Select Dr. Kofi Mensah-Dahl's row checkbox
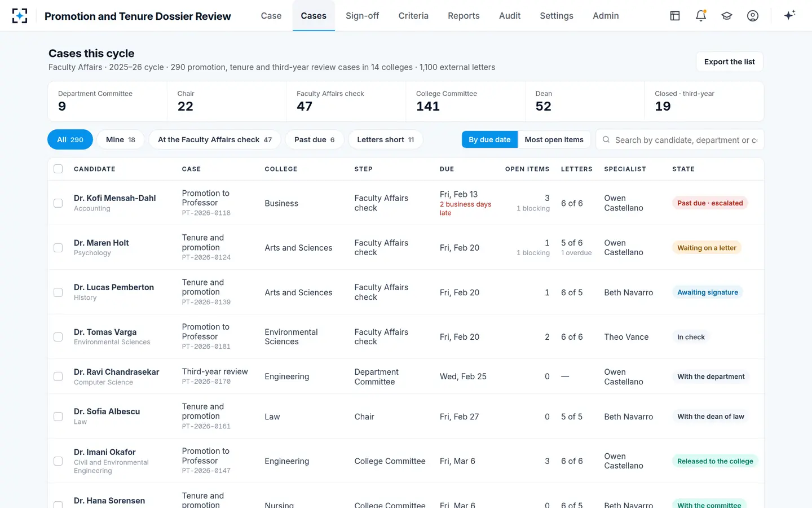Screen dimensions: 812x508 pos(58,203)
